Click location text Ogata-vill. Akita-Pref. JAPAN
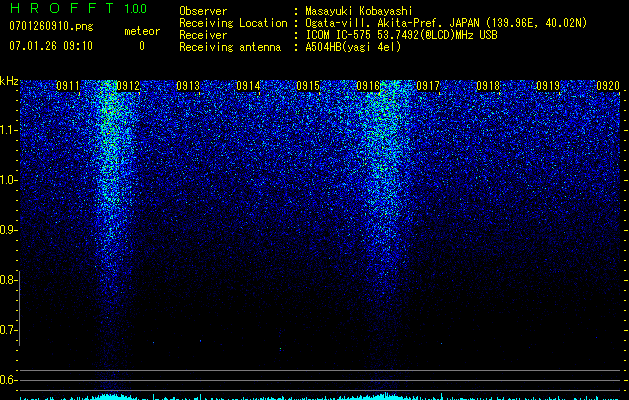 pos(392,23)
